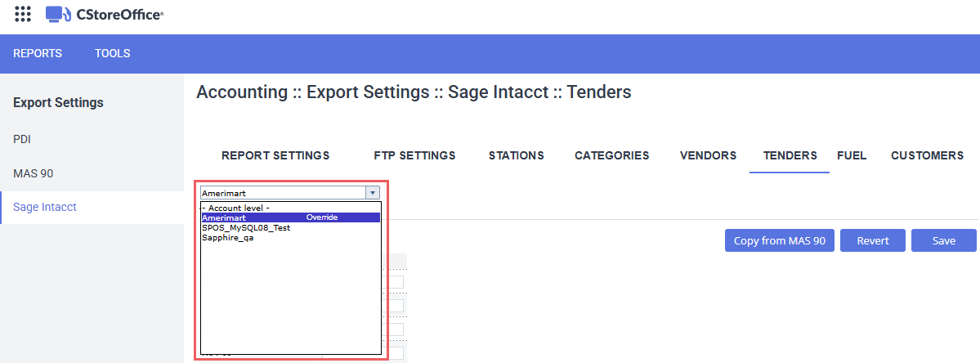Open the CUSTOMERS tab
980x363 pixels.
pos(928,155)
